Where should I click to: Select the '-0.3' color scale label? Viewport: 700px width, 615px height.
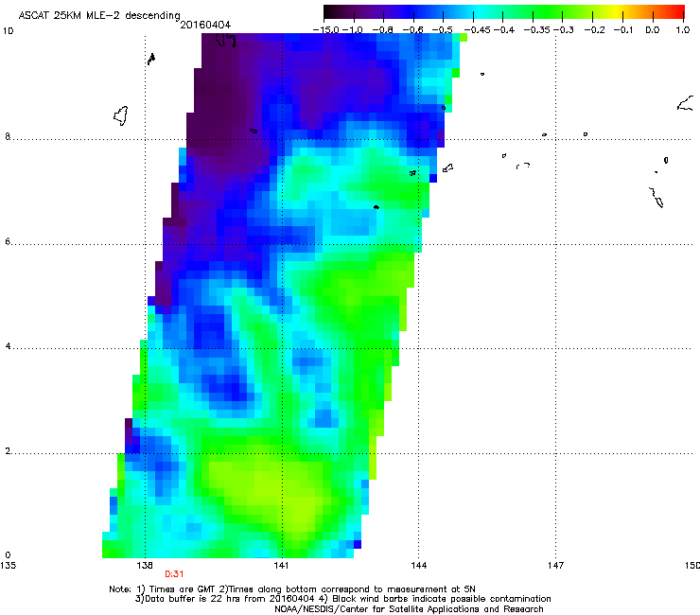564,30
